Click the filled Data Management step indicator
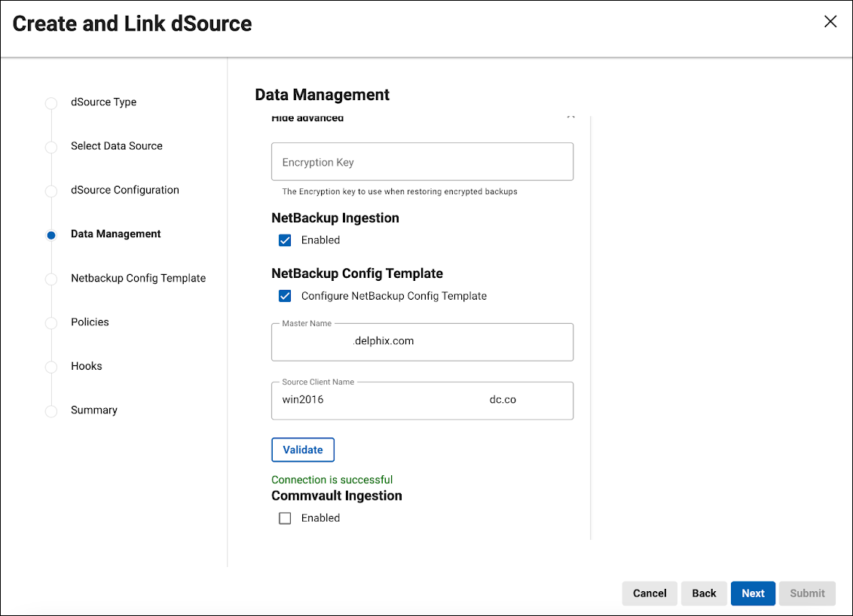The height and width of the screenshot is (616, 853). click(50, 235)
